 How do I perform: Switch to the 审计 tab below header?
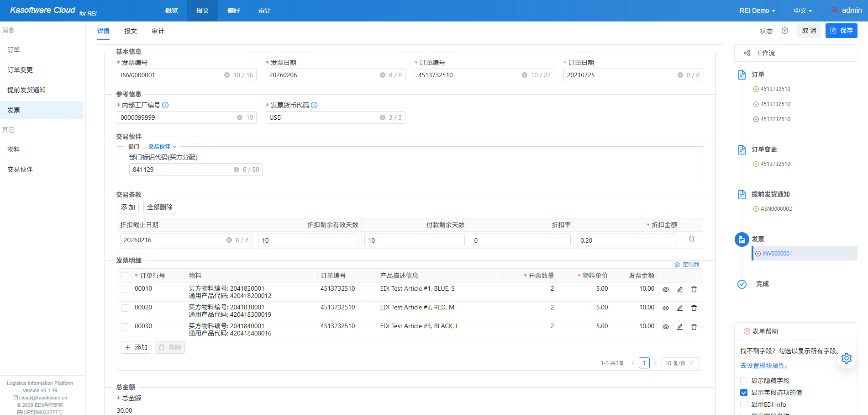coord(158,31)
